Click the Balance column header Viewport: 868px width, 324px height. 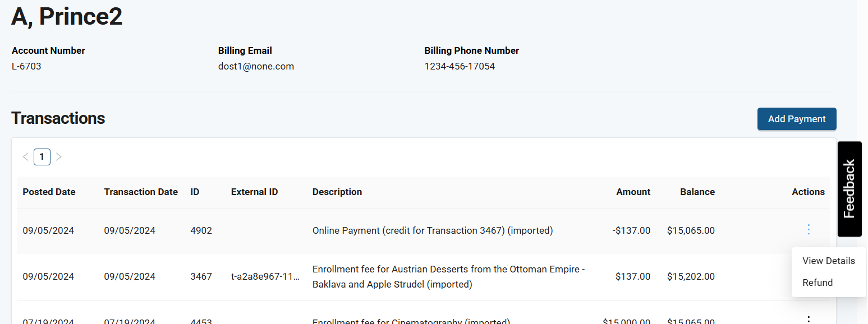697,192
